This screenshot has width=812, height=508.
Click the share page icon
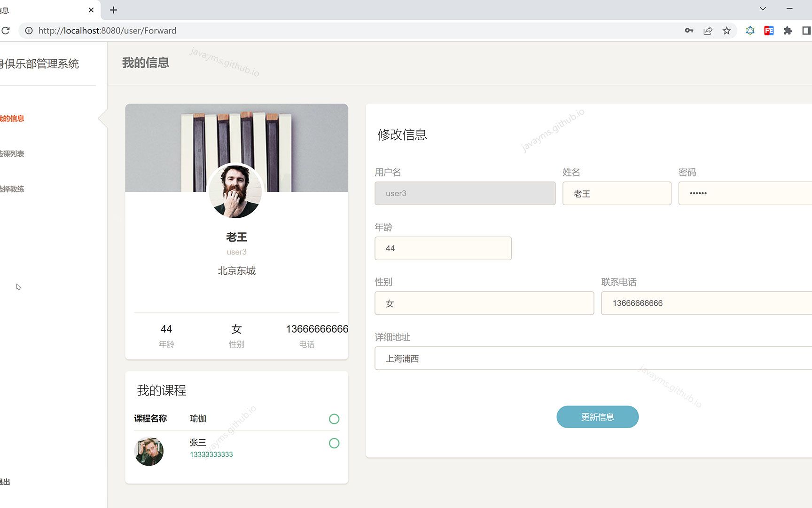[x=708, y=31]
